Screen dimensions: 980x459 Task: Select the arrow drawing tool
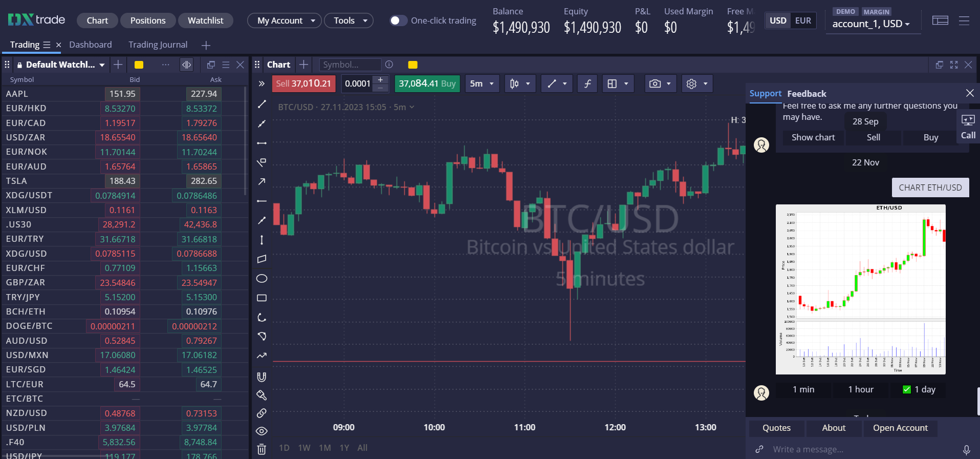(262, 182)
